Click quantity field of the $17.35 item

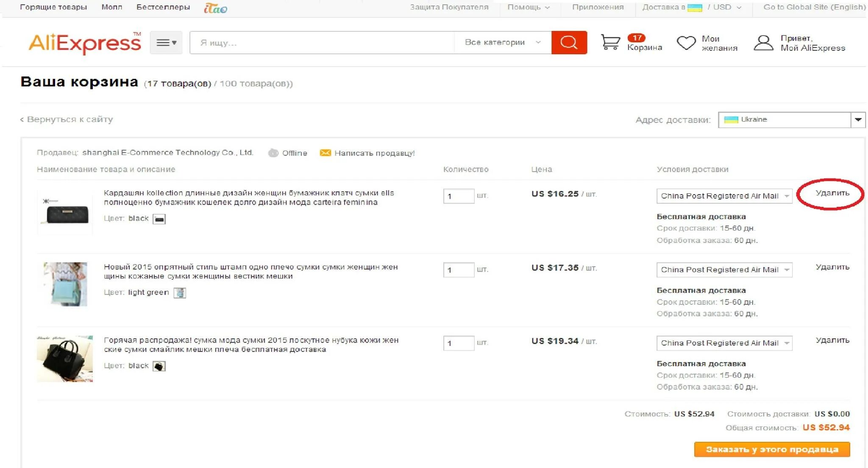click(x=458, y=270)
